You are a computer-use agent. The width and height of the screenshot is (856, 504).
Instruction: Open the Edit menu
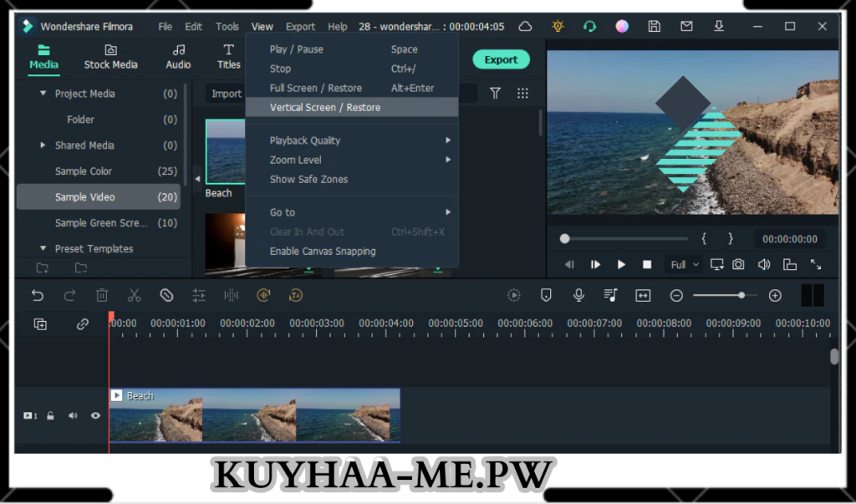pyautogui.click(x=193, y=26)
